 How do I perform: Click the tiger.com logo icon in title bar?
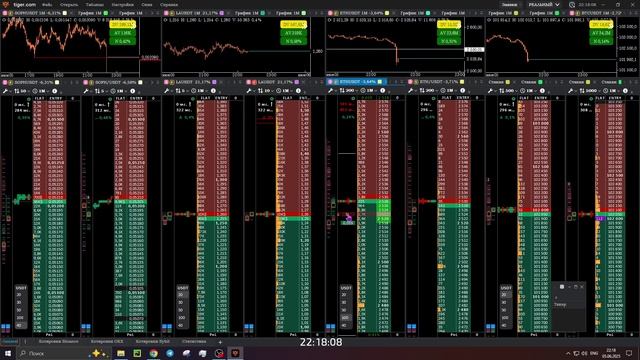(5, 4)
